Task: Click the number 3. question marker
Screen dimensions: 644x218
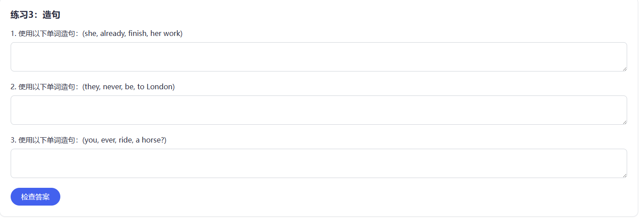Action: pyautogui.click(x=14, y=140)
